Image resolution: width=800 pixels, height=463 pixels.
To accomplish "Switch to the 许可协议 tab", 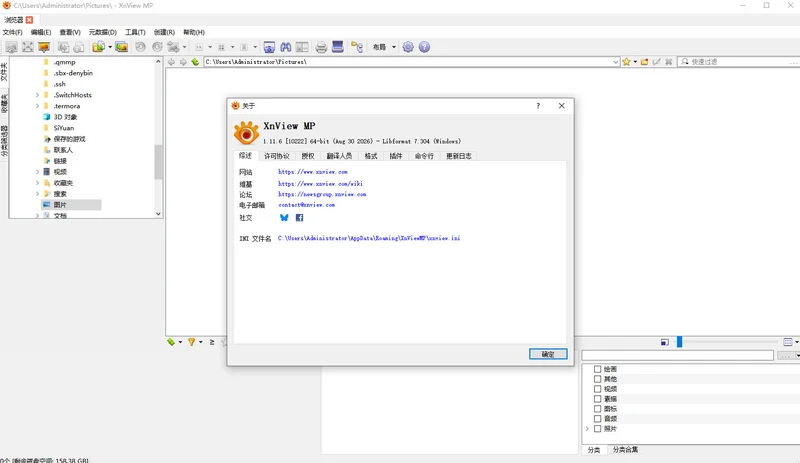I will [277, 156].
